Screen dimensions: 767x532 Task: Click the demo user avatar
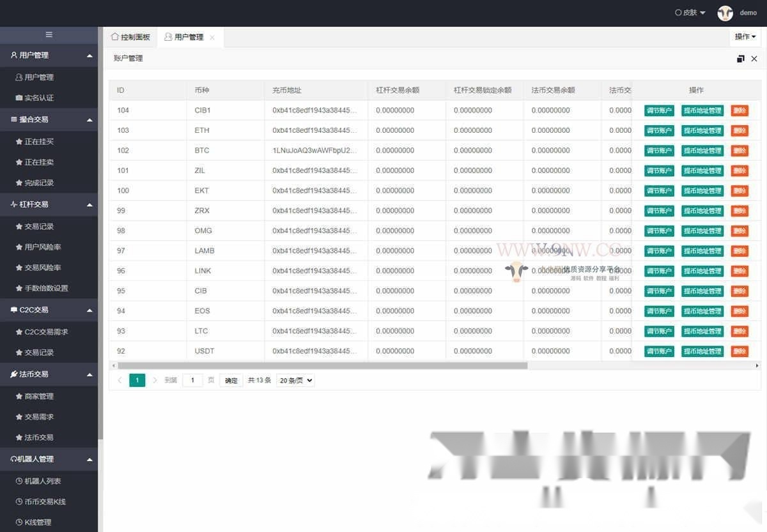pyautogui.click(x=725, y=13)
